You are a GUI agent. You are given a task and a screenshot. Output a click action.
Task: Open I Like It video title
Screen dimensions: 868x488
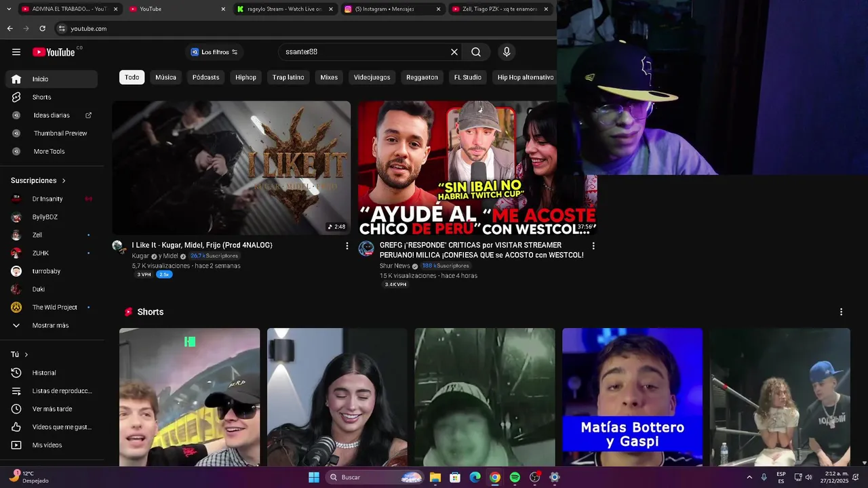pos(202,245)
